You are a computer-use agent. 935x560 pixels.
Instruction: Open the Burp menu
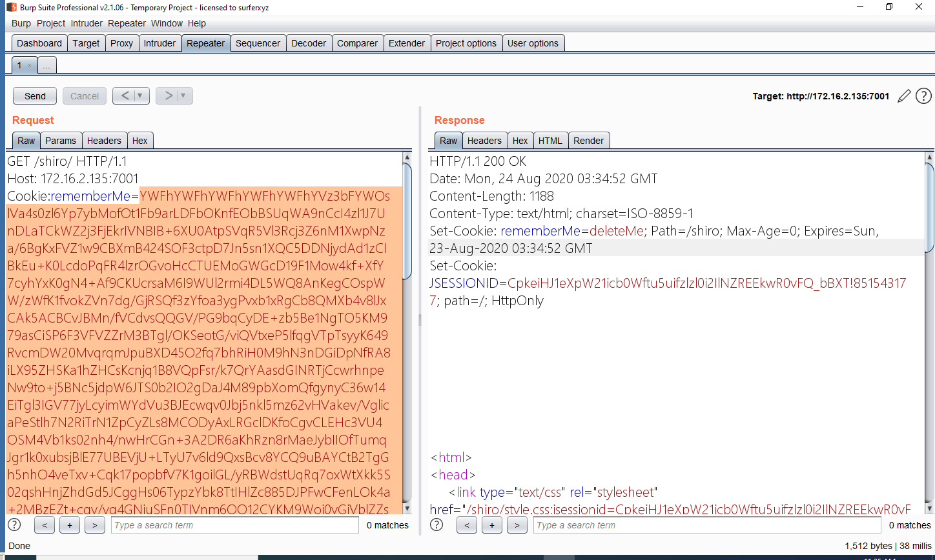coord(21,23)
